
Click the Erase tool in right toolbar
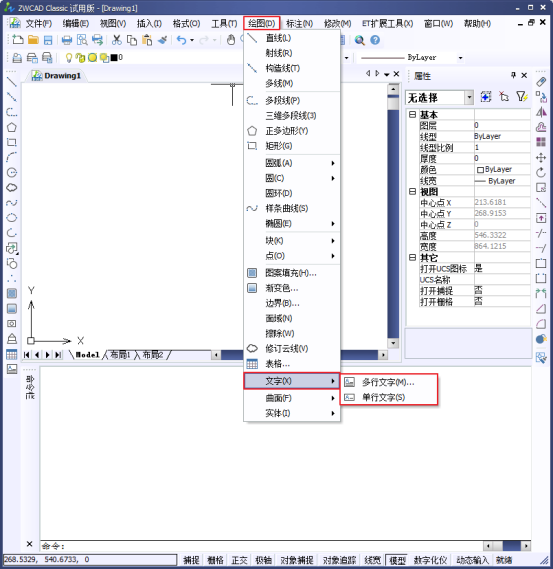541,82
